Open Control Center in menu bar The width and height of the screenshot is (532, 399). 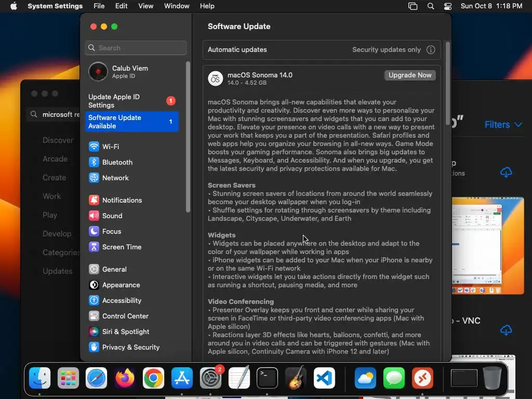tap(448, 6)
